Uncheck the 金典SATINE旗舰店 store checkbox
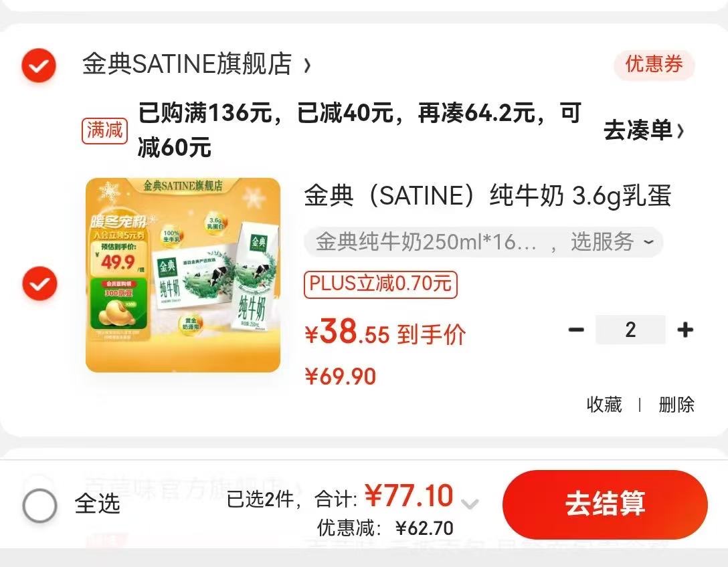The height and width of the screenshot is (567, 728). (x=39, y=66)
